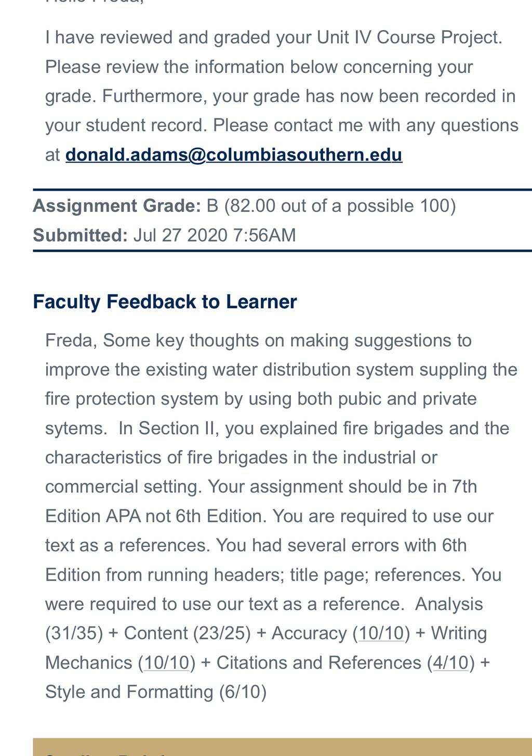Open the donald.adams@columbiasouthern.edu email link

[234, 155]
